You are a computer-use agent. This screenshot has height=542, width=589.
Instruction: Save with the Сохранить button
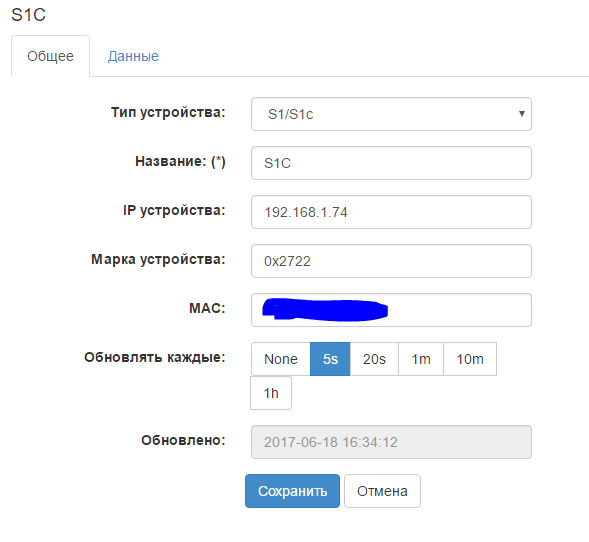coord(292,491)
